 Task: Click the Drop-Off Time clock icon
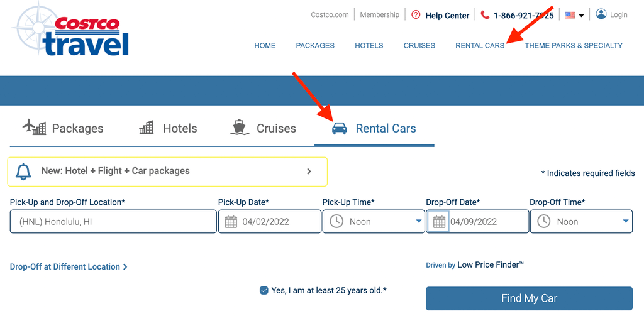click(x=544, y=222)
